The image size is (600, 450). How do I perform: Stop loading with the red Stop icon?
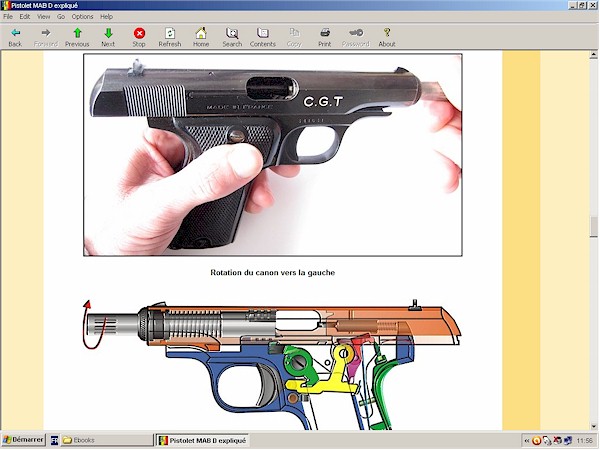pos(139,37)
